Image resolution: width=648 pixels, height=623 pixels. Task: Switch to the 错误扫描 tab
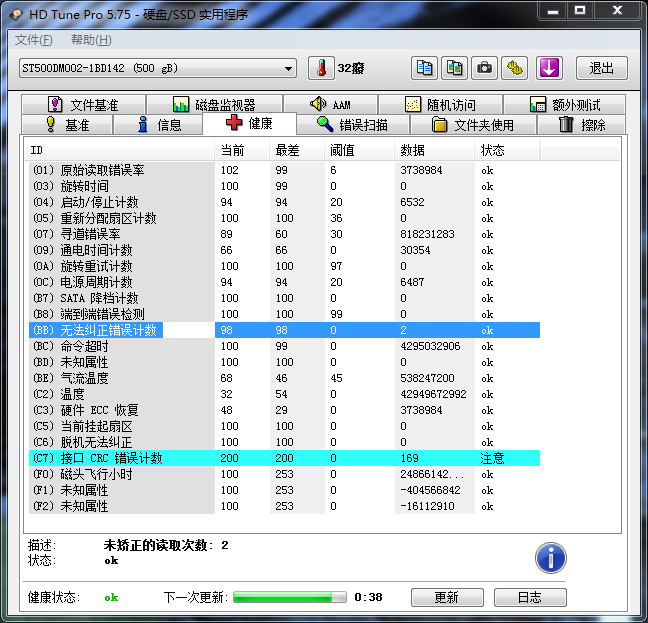click(x=353, y=124)
